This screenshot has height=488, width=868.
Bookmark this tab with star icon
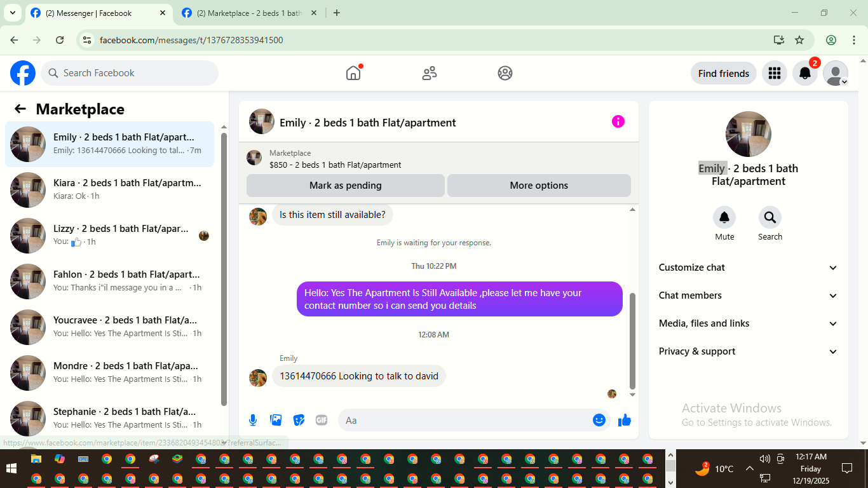tap(799, 40)
